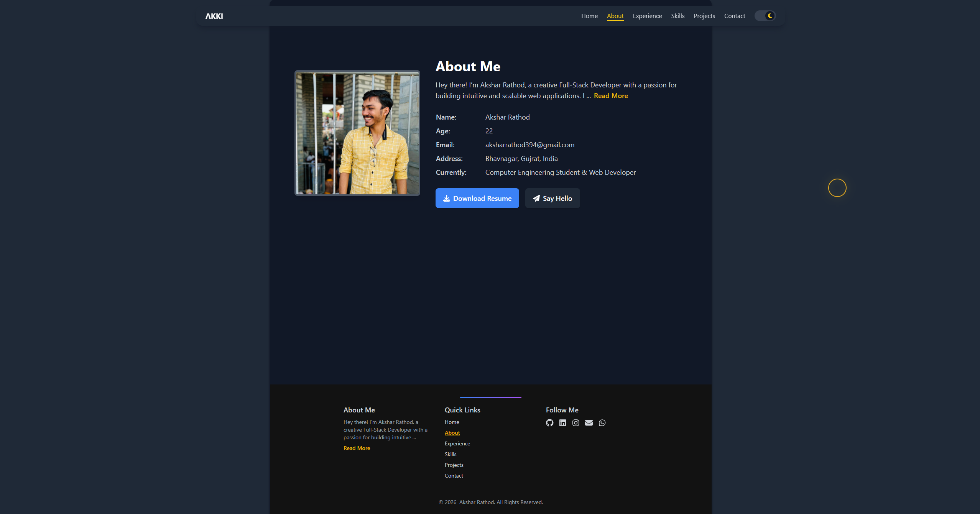980x514 pixels.
Task: Open Skills in the top navigation
Action: click(x=677, y=16)
